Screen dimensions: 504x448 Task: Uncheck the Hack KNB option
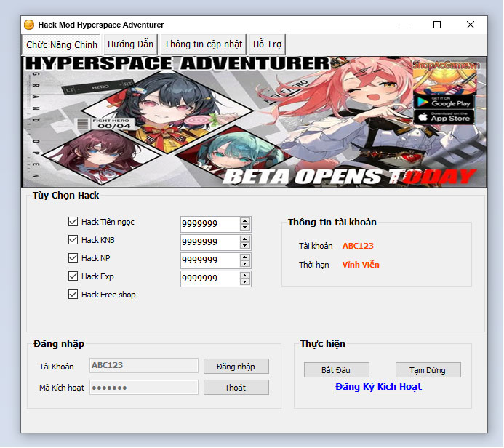click(73, 240)
